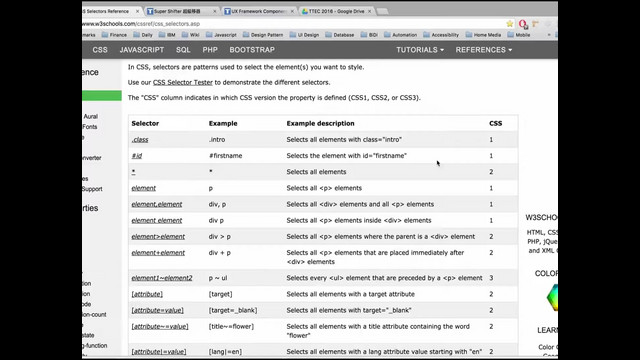Click the '[title~=flower]' example cell
The width and height of the screenshot is (640, 360).
pos(231,327)
